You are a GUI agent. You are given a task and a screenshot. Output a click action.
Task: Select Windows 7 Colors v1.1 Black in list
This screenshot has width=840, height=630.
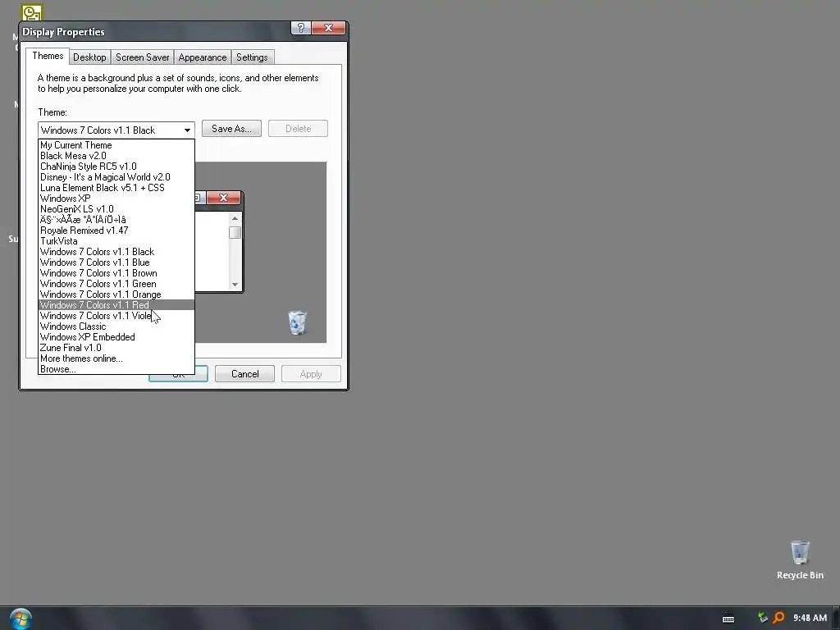pyautogui.click(x=116, y=252)
